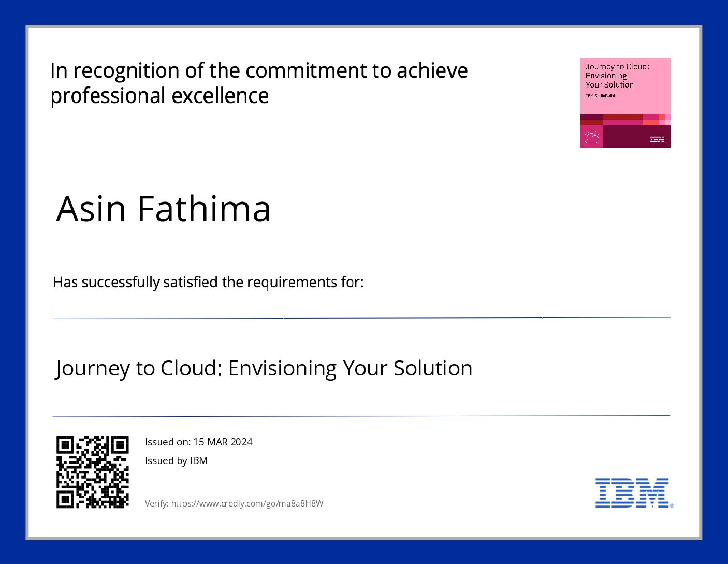Viewport: 728px width, 564px height.
Task: Click the blue divider line above issue date
Action: click(361, 416)
